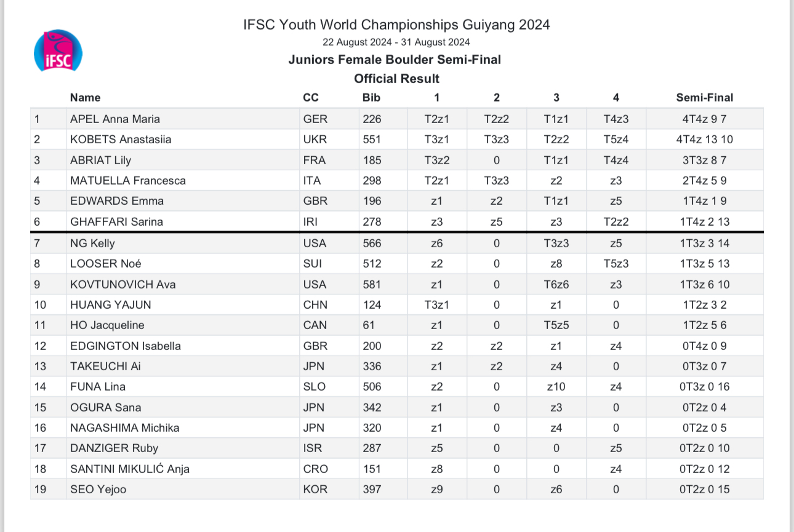Click the 'CC' column header
Screen dimensions: 794x532
tap(311, 97)
